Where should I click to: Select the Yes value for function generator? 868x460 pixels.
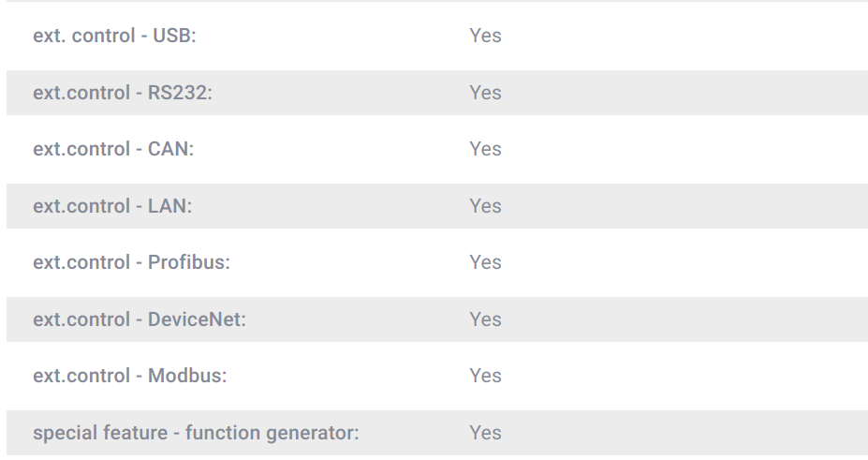click(x=485, y=433)
